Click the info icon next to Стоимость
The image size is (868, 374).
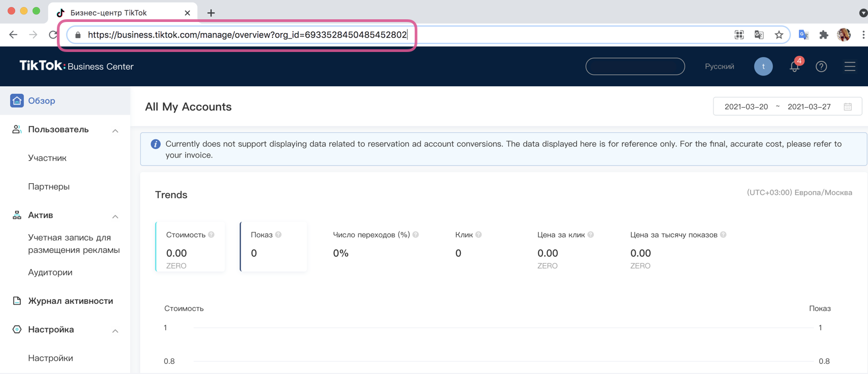(x=211, y=235)
